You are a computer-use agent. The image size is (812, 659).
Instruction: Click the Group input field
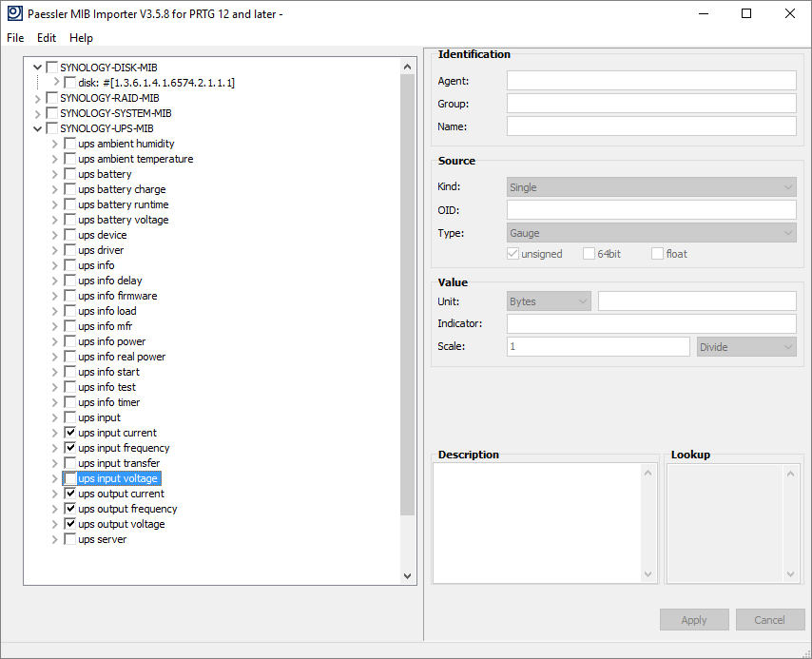[651, 103]
